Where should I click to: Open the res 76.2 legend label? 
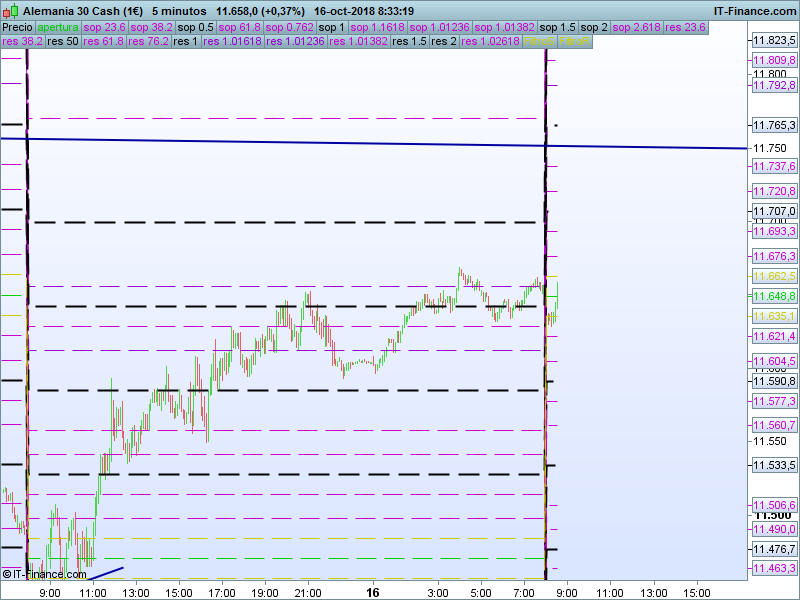[x=148, y=41]
